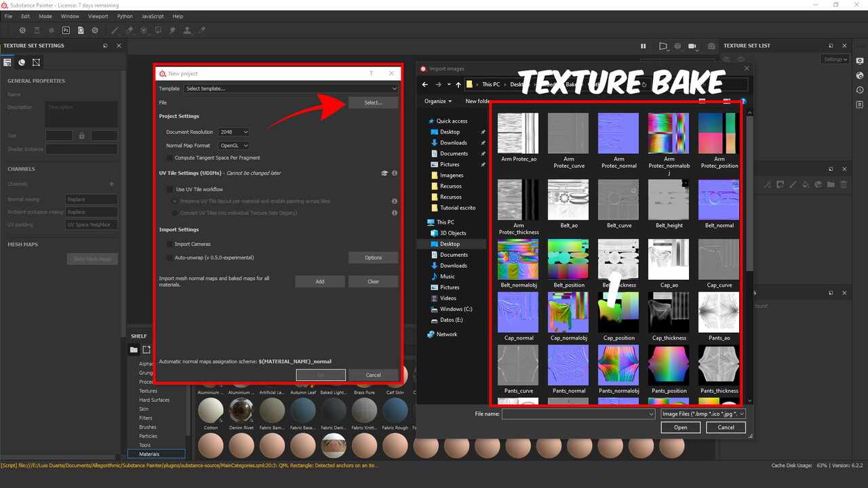Open the Select template dropdown
The image size is (868, 488).
click(x=291, y=88)
